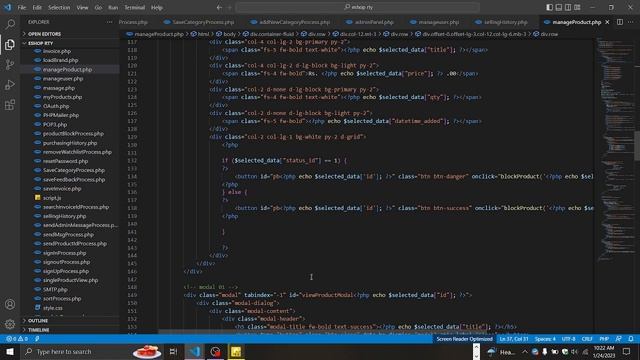Viewport: 640px width, 360px height.
Task: Open the Run and Debug view
Action: pyautogui.click(x=10, y=85)
